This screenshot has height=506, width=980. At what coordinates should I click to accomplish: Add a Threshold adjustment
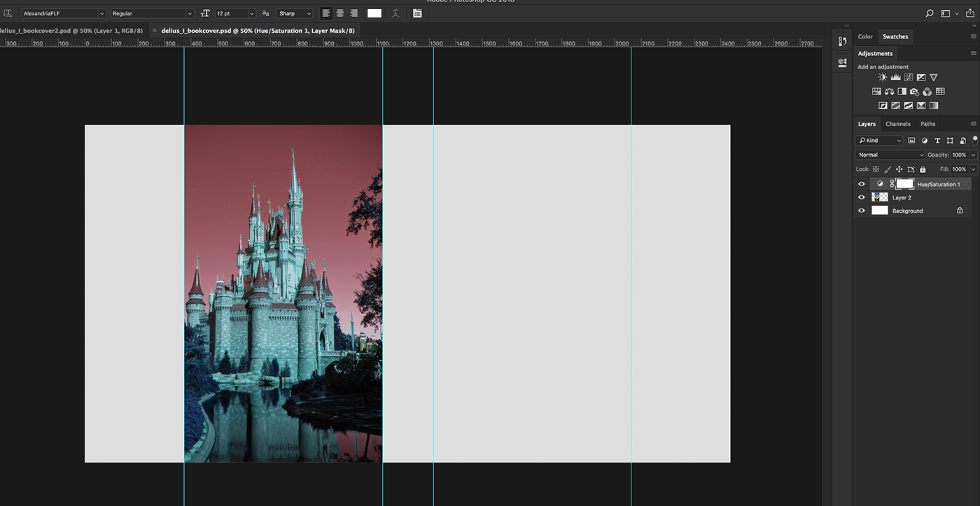[908, 106]
